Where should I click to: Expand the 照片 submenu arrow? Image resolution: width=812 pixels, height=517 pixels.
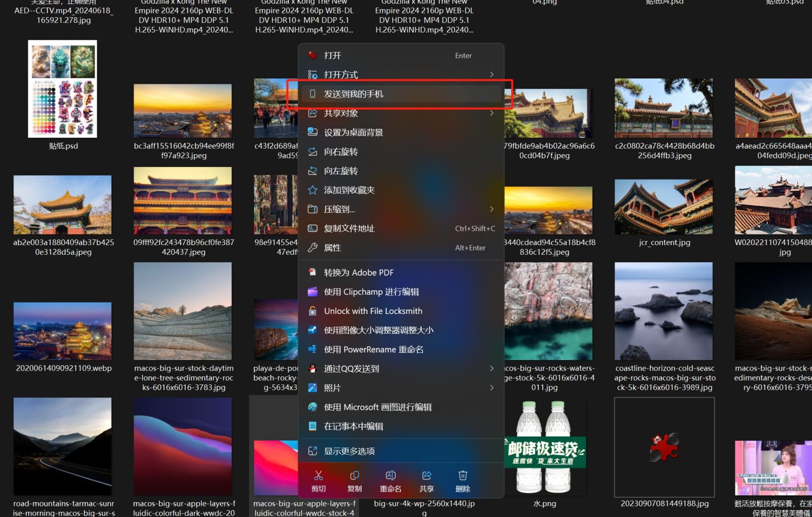point(492,388)
